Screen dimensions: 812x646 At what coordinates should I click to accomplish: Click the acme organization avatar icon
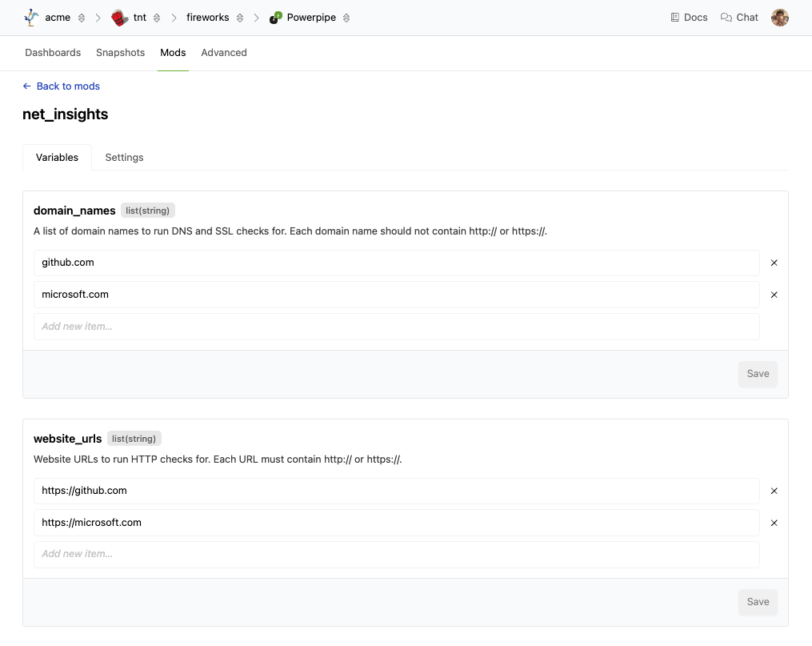32,18
